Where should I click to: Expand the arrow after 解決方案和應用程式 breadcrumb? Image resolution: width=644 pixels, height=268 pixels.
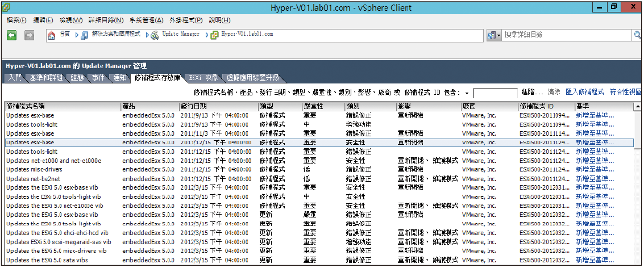point(147,35)
